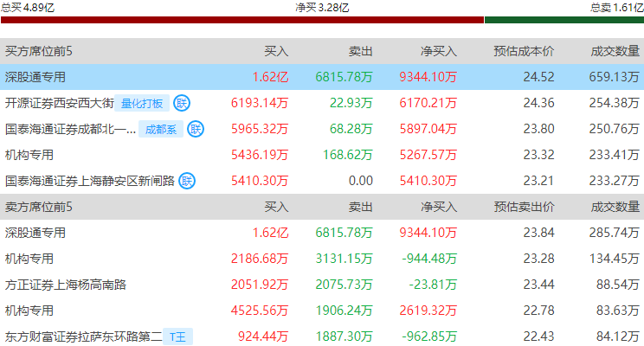Click the 买方席位前5 header
644x346 pixels.
click(39, 51)
